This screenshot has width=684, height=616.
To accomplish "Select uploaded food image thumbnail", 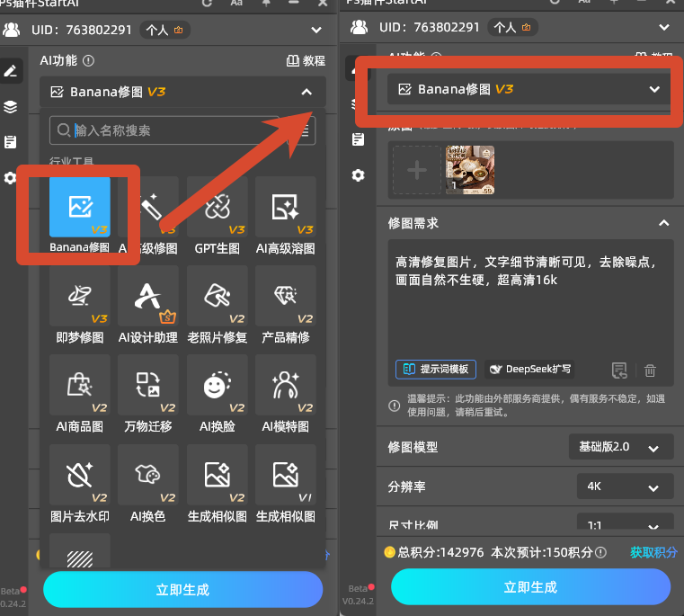I will click(470, 170).
